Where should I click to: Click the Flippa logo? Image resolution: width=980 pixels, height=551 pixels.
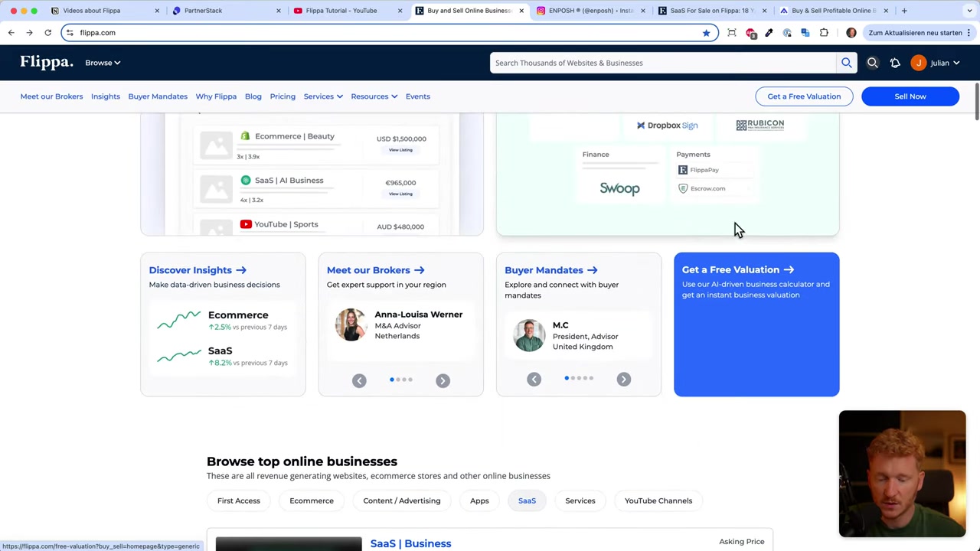[x=47, y=63]
